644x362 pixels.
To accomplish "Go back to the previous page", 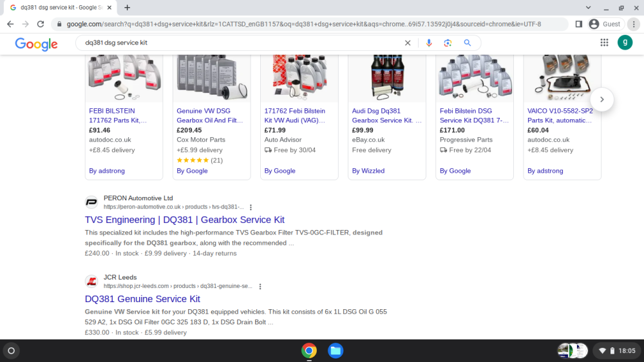I will tap(10, 24).
